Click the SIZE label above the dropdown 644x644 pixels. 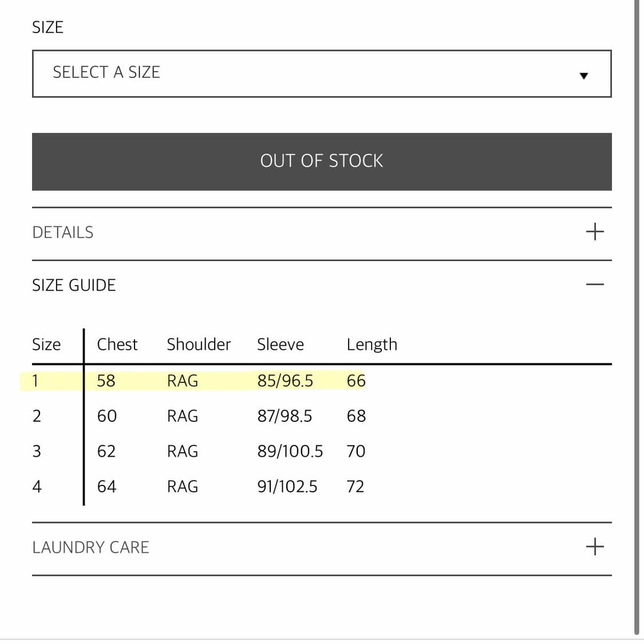[x=48, y=27]
